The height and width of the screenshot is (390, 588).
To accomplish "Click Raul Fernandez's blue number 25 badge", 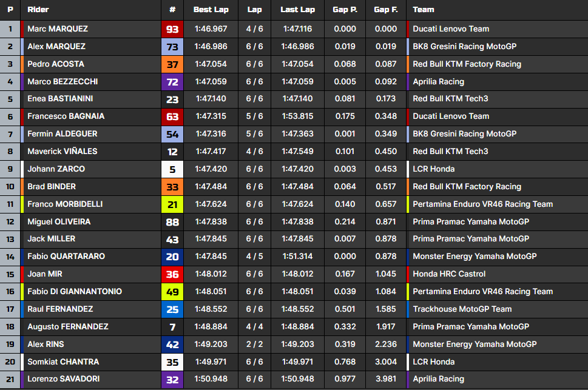I will [x=172, y=309].
